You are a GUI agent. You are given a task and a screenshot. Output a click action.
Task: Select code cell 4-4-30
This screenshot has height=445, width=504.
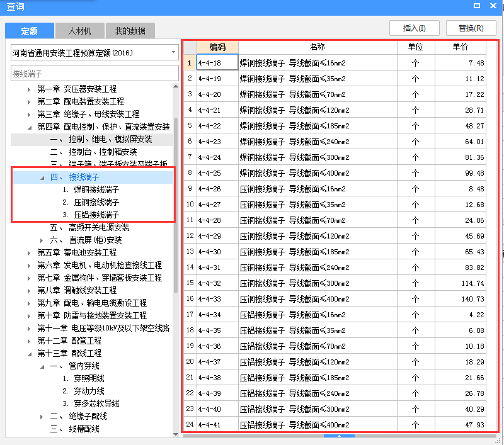(x=217, y=252)
